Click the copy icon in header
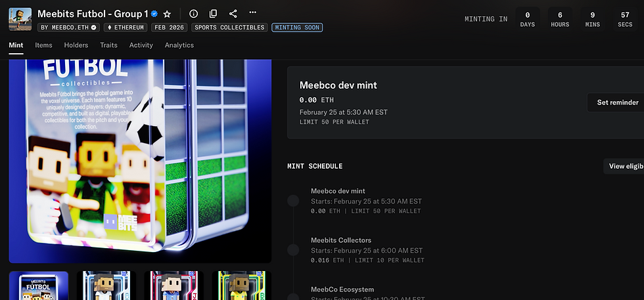This screenshot has height=300, width=644. point(213,14)
